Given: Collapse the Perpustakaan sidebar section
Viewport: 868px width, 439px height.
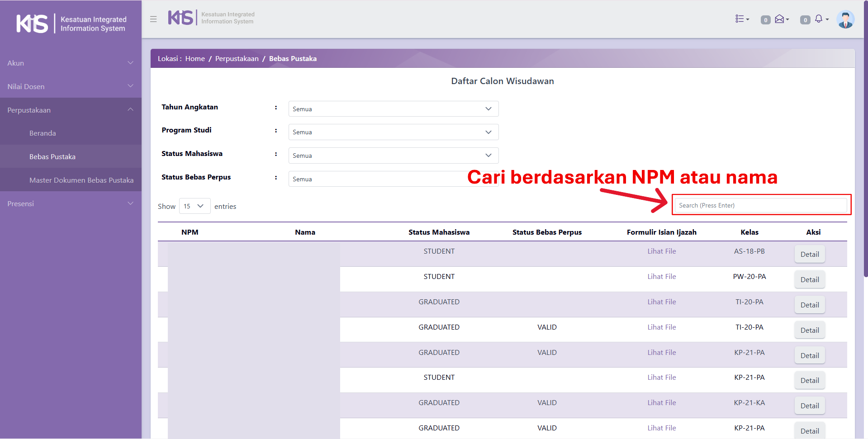Looking at the screenshot, I should pos(71,110).
